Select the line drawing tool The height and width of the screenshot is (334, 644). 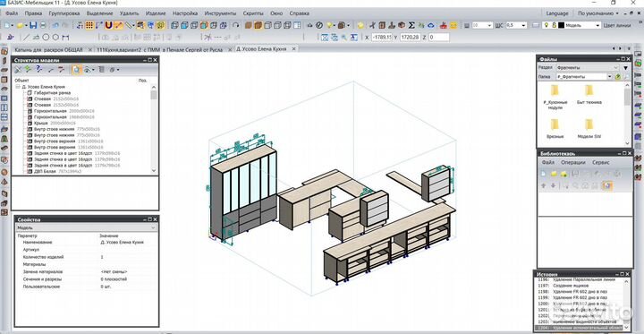point(26,37)
